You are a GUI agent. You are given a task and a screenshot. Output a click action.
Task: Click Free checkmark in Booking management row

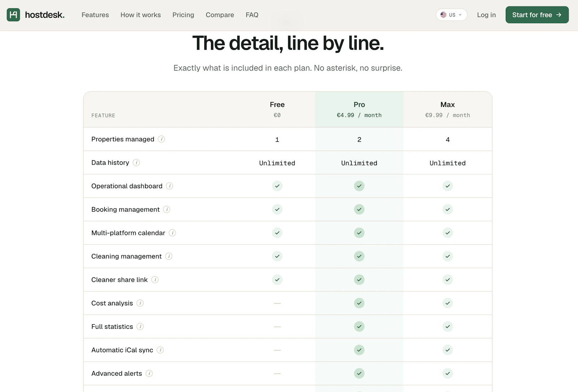tap(277, 210)
